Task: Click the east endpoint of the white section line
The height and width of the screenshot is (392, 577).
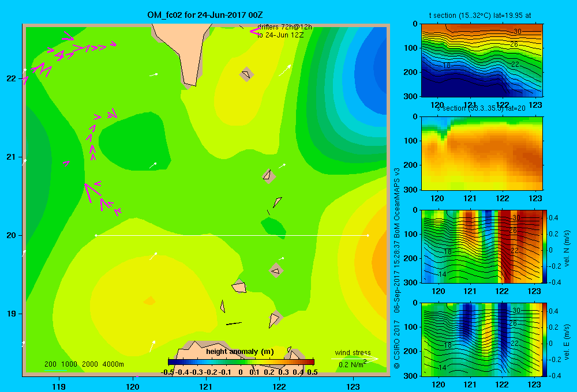Action: point(368,235)
